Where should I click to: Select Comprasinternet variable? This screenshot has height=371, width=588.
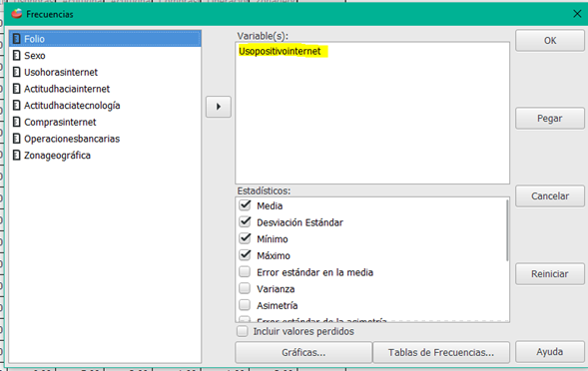pyautogui.click(x=105, y=122)
